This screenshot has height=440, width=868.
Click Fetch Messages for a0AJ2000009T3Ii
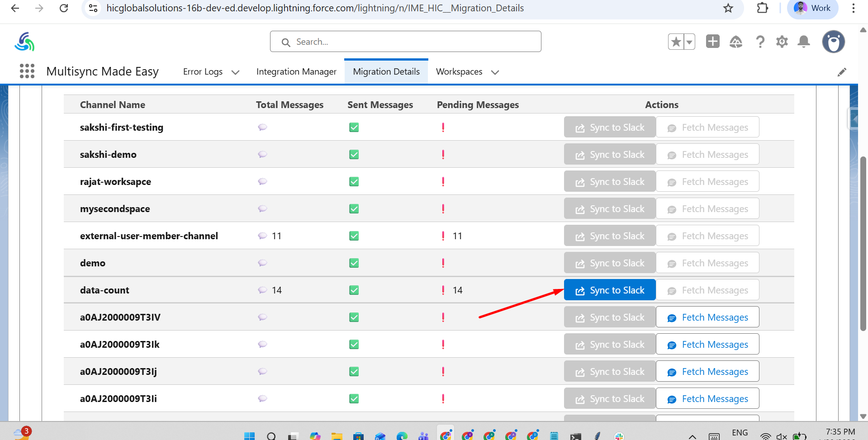tap(707, 398)
